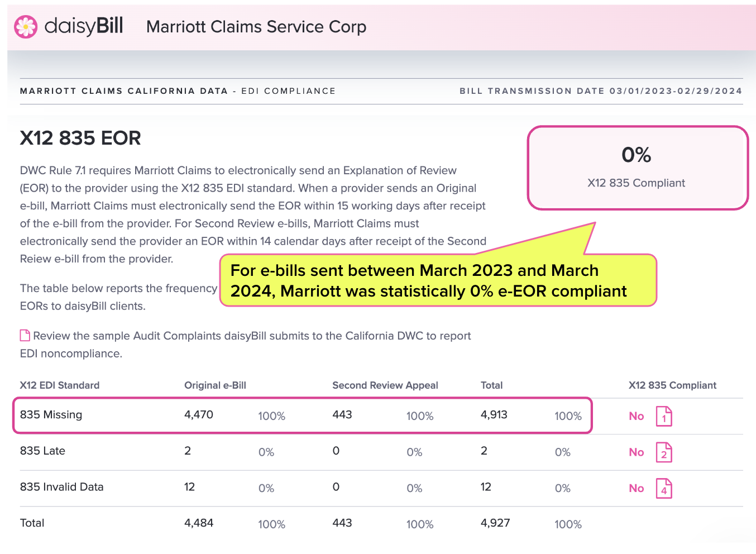
Task: Click the 4,913 total missing count
Action: coord(494,415)
